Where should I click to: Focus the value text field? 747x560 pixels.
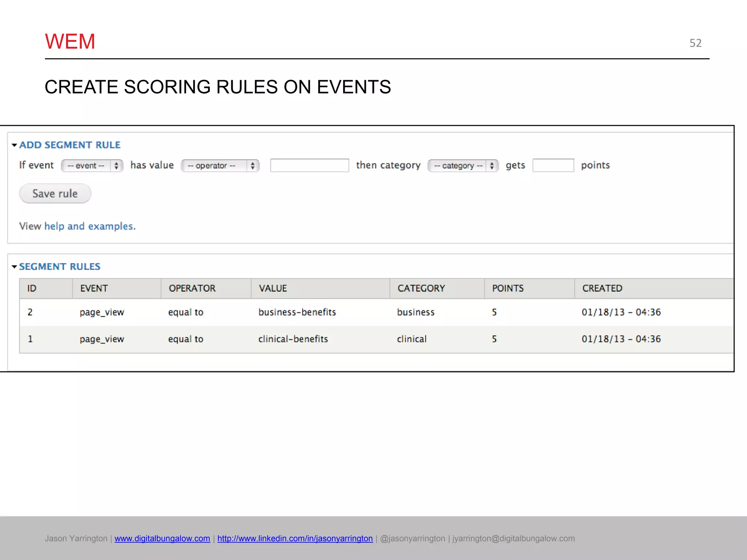tap(309, 166)
